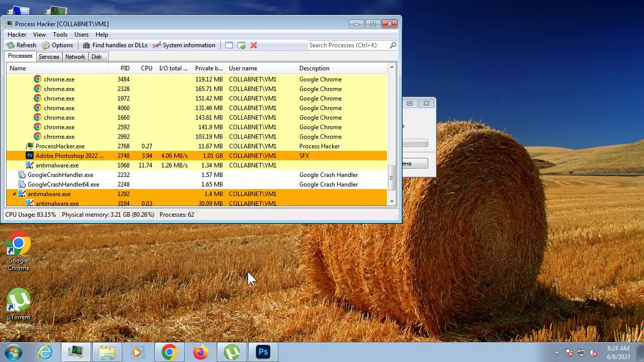
Task: Click the find window toolbar icon
Action: [x=229, y=45]
